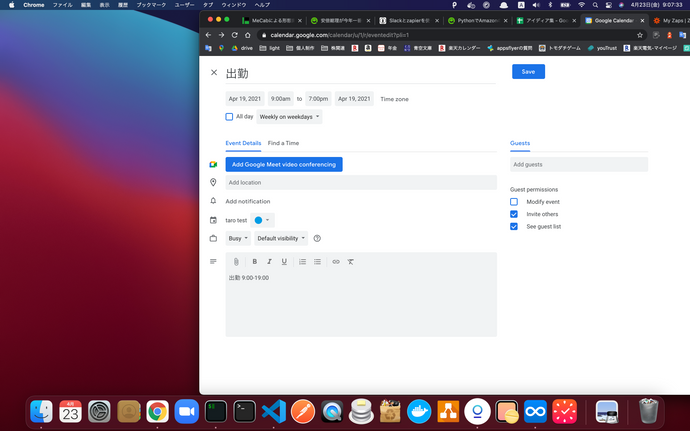This screenshot has width=690, height=431.
Task: Click the Add guests input field
Action: [x=579, y=164]
